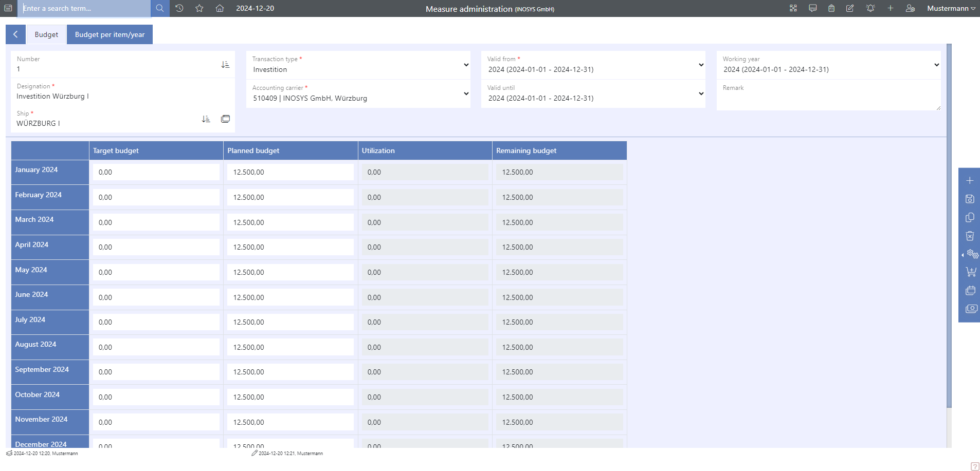Viewport: 980px width, 471px height.
Task: Click the back arrow button
Action: [15, 34]
